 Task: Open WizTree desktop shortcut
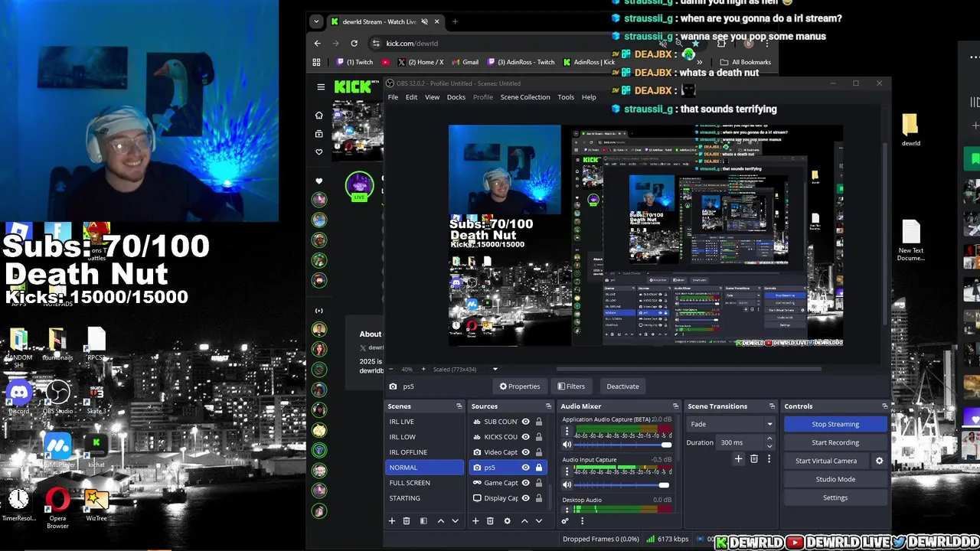click(96, 505)
